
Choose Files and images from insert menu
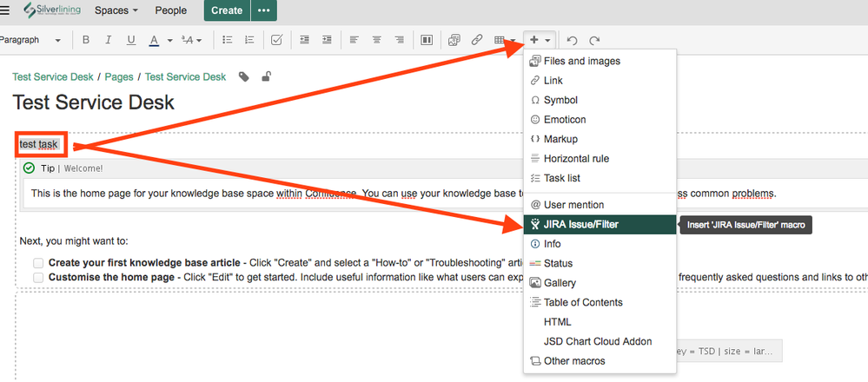click(x=600, y=61)
